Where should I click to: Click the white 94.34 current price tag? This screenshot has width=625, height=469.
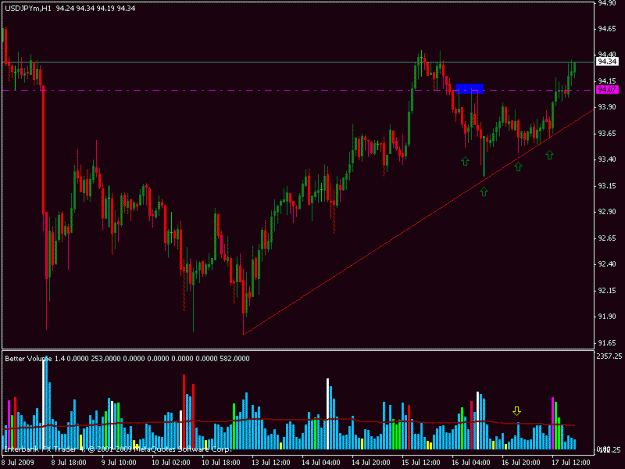607,61
